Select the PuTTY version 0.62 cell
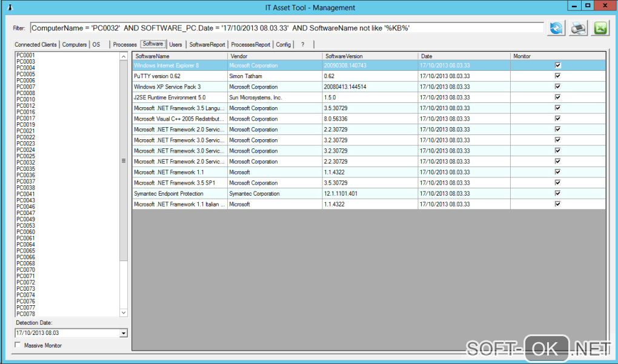Image resolution: width=618 pixels, height=364 pixels. point(180,76)
